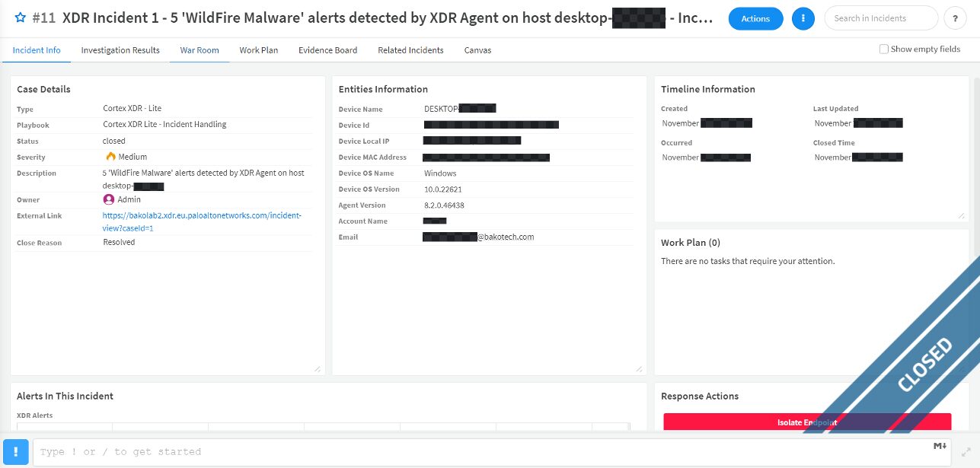Focus the Search in Incidents field

881,18
